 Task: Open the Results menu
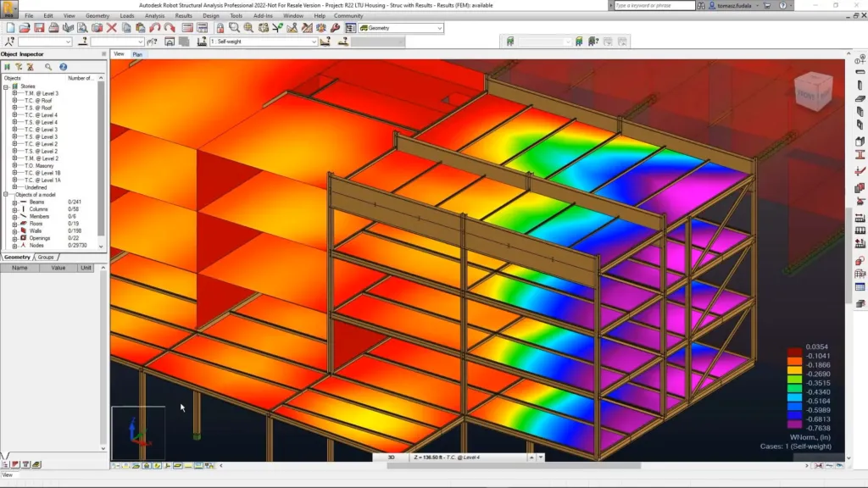coord(183,15)
